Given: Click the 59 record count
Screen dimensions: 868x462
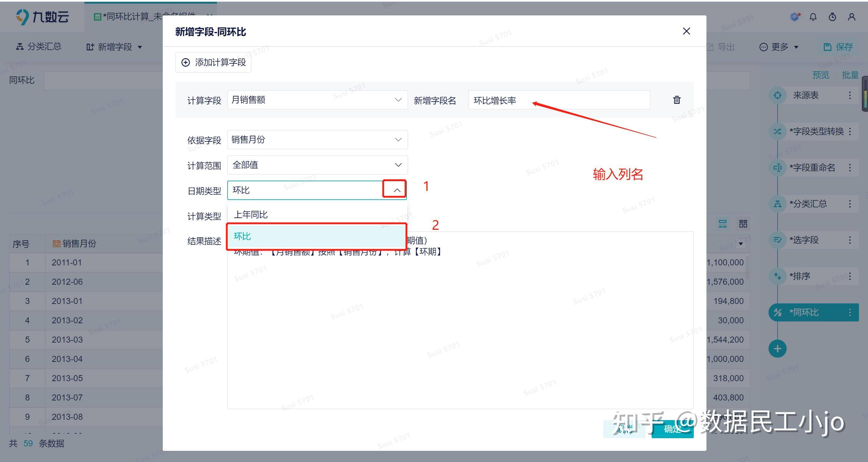Looking at the screenshot, I should 28,443.
